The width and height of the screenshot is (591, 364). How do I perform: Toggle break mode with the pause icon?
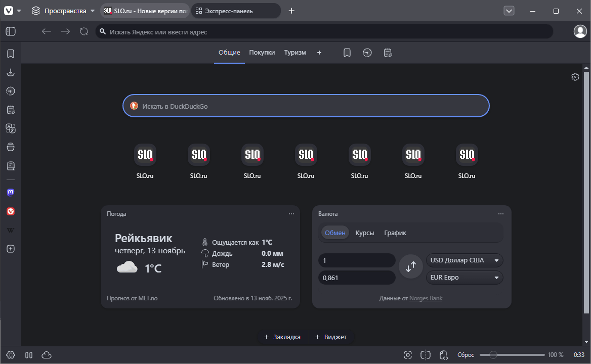click(x=29, y=355)
